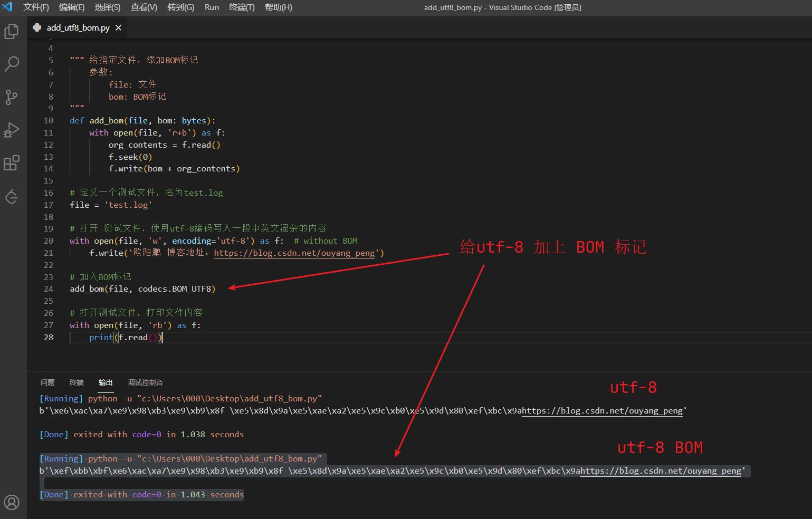Click the 'org_contents = f.read()' line
Screen dimensions: 812x519
(165, 145)
